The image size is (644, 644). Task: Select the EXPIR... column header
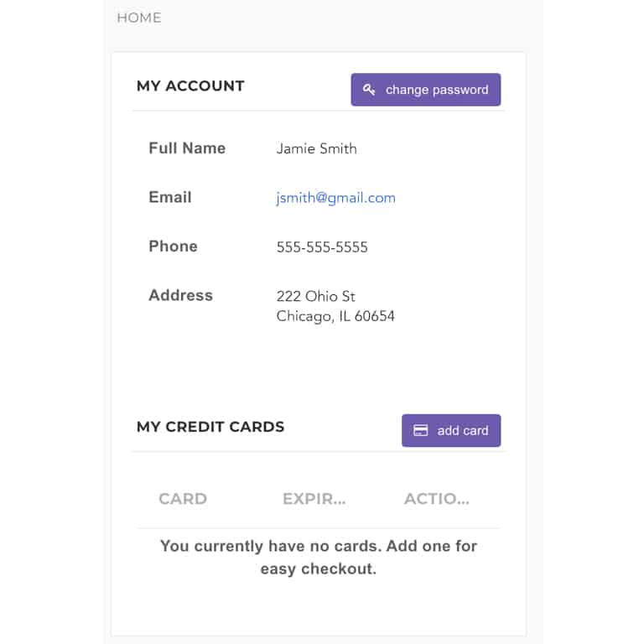click(x=314, y=499)
